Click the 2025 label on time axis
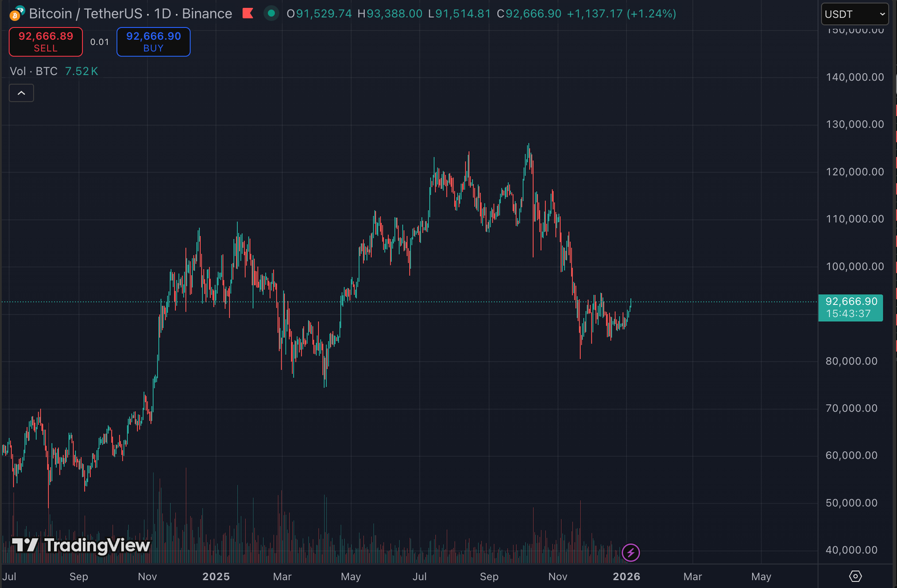This screenshot has height=588, width=897. [x=216, y=576]
